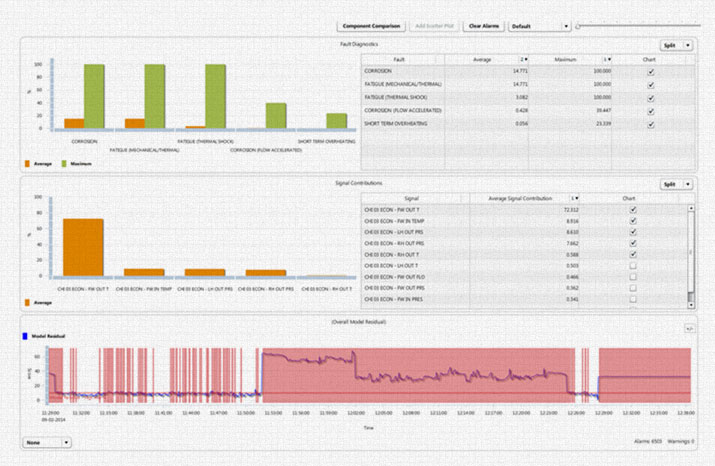Uncheck Chart for the RH OUT PRS signal
The height and width of the screenshot is (466, 715).
[633, 243]
